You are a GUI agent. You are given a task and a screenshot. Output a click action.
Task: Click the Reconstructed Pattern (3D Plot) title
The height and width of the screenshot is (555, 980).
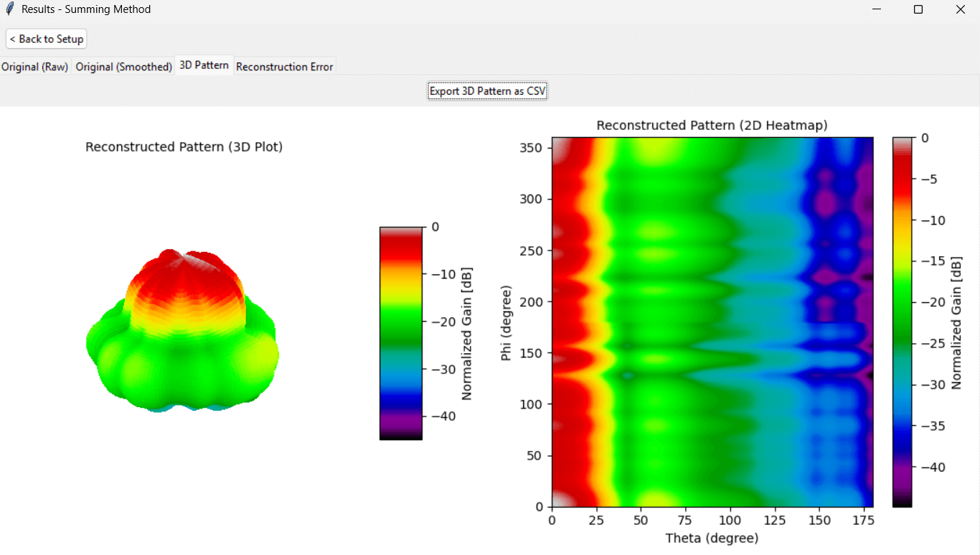coord(184,147)
